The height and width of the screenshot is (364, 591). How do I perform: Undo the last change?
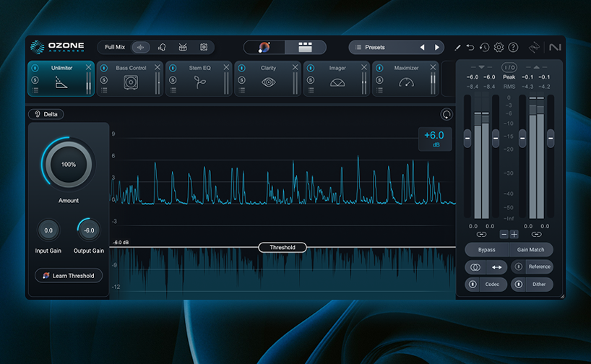470,47
